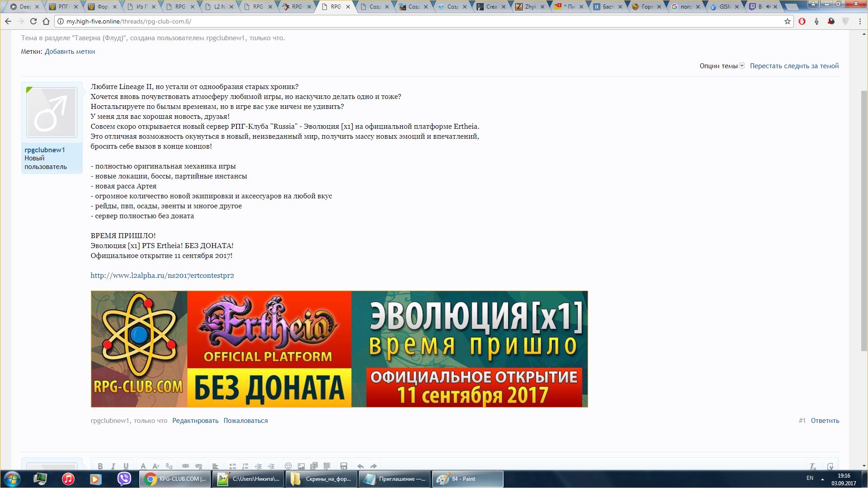868x488 pixels.
Task: Click the Эволюция [x1] Ertheia banner image
Action: click(339, 349)
